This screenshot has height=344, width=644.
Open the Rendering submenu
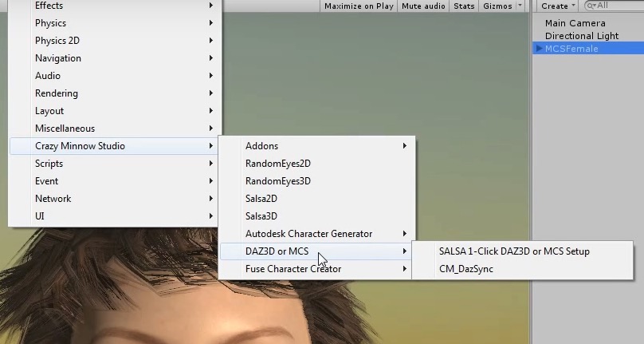coord(115,93)
